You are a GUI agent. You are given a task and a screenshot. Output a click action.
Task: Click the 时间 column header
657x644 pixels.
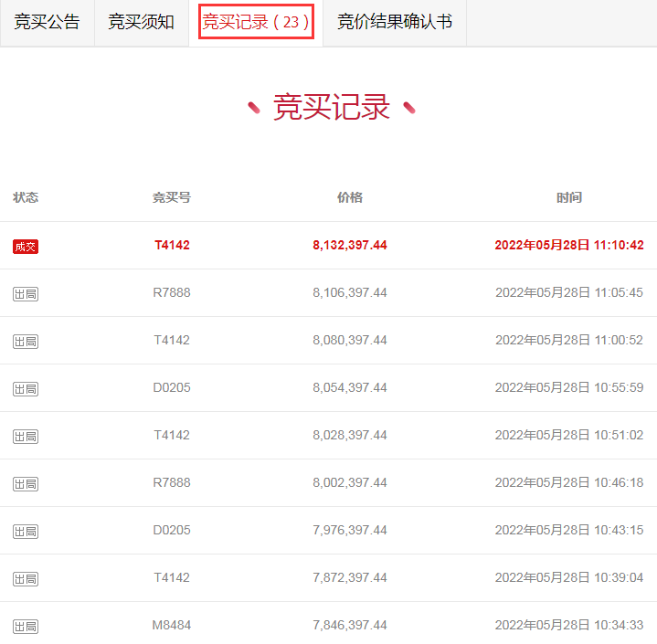pos(569,197)
